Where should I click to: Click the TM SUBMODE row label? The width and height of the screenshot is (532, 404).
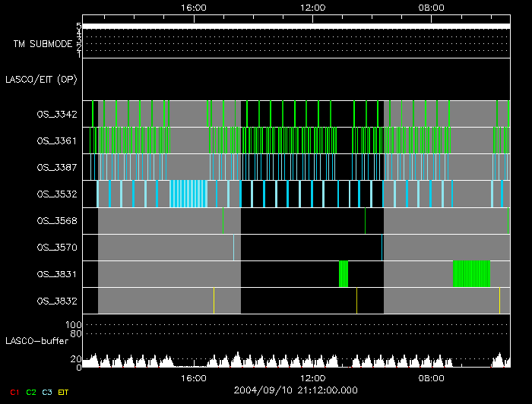point(43,44)
